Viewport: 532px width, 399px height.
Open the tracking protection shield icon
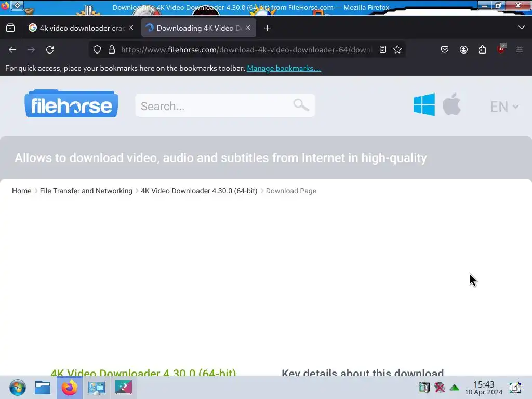[97, 49]
